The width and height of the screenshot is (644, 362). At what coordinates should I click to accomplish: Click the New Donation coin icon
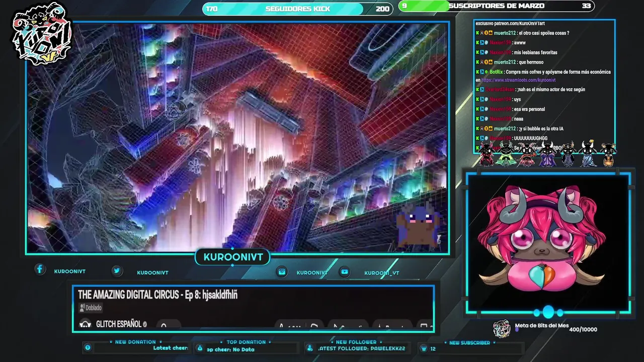pos(88,347)
